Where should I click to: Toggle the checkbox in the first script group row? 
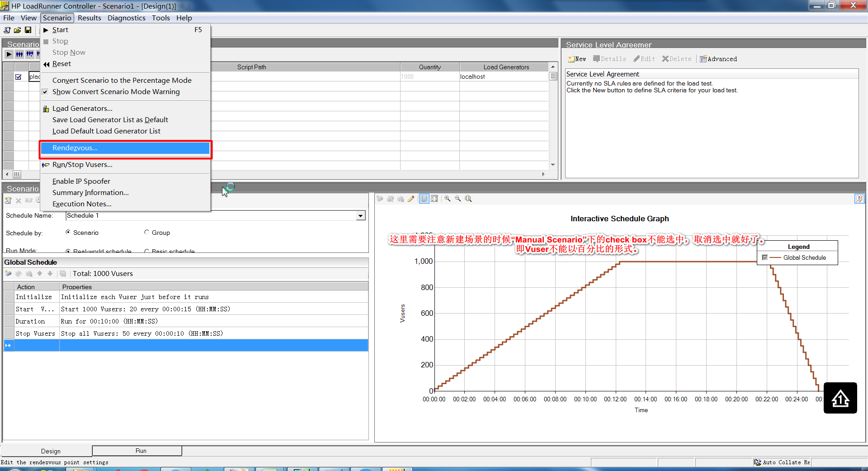pos(18,76)
